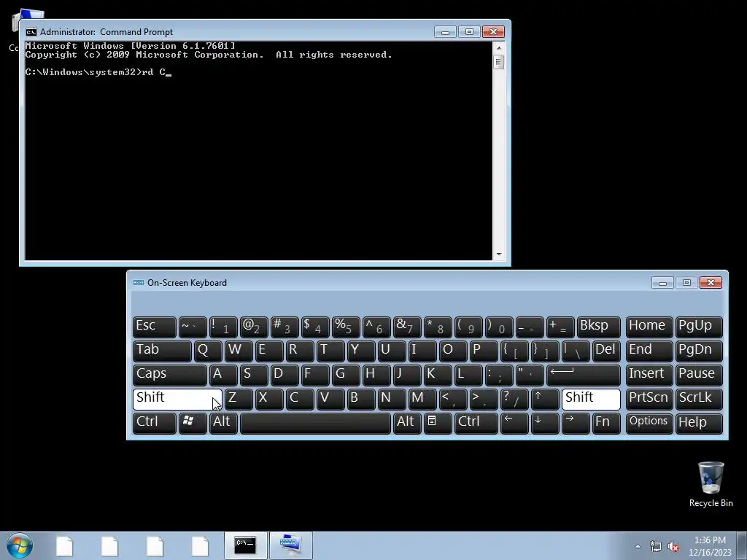Viewport: 747px width, 560px height.
Task: Toggle the left Shift key
Action: click(x=177, y=399)
